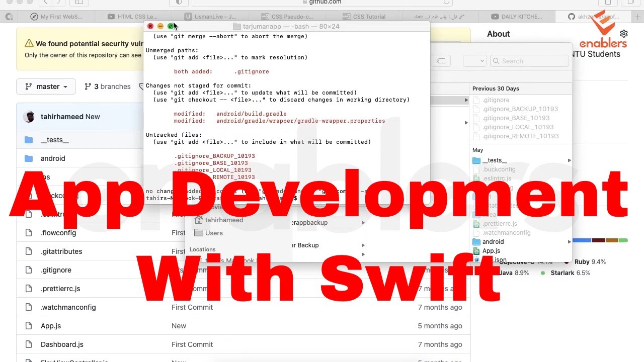Image resolution: width=644 pixels, height=362 pixels.
Task: Expand the android folder arrow in Finder
Action: pyautogui.click(x=569, y=242)
